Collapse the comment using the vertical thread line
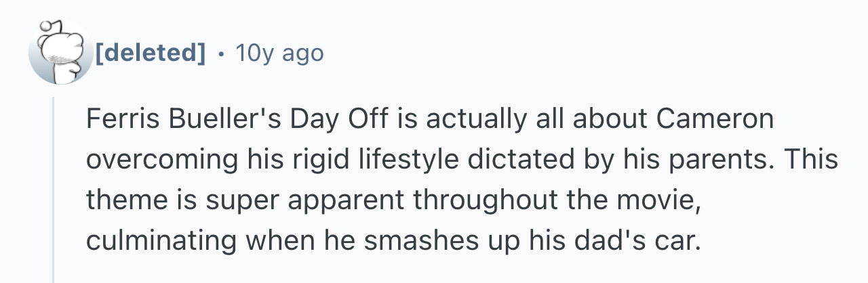Viewport: 868px width, 283px height. [x=54, y=189]
